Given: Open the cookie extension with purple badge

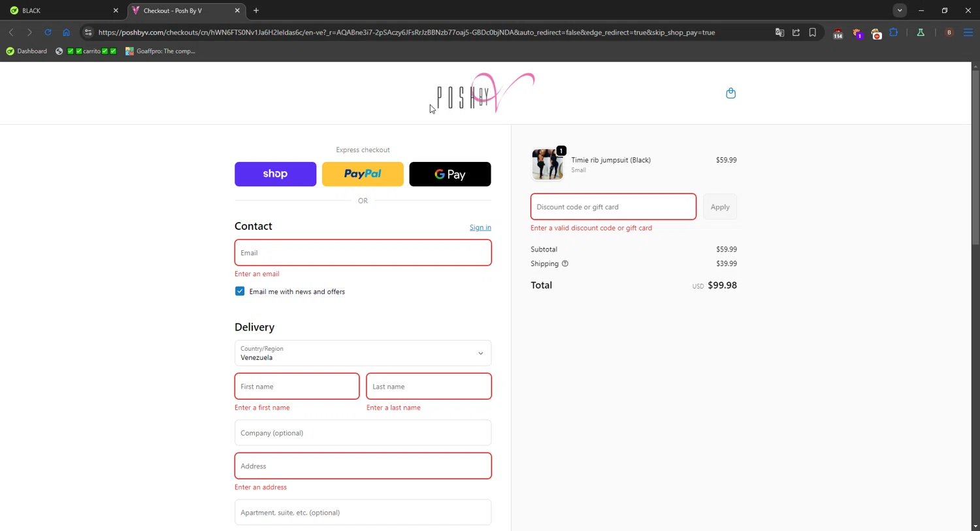Looking at the screenshot, I should coord(857,33).
